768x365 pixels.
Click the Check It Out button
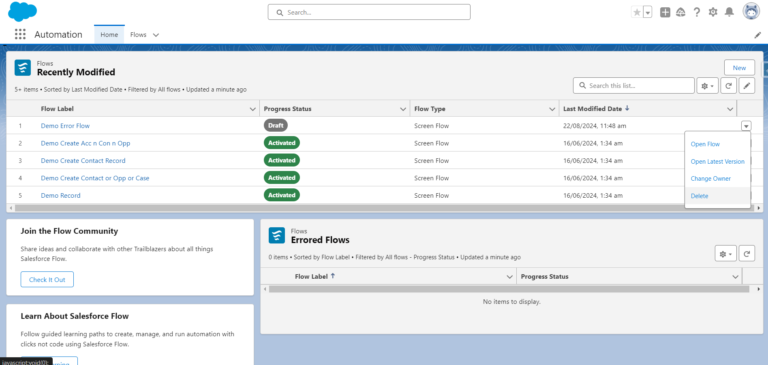point(47,279)
